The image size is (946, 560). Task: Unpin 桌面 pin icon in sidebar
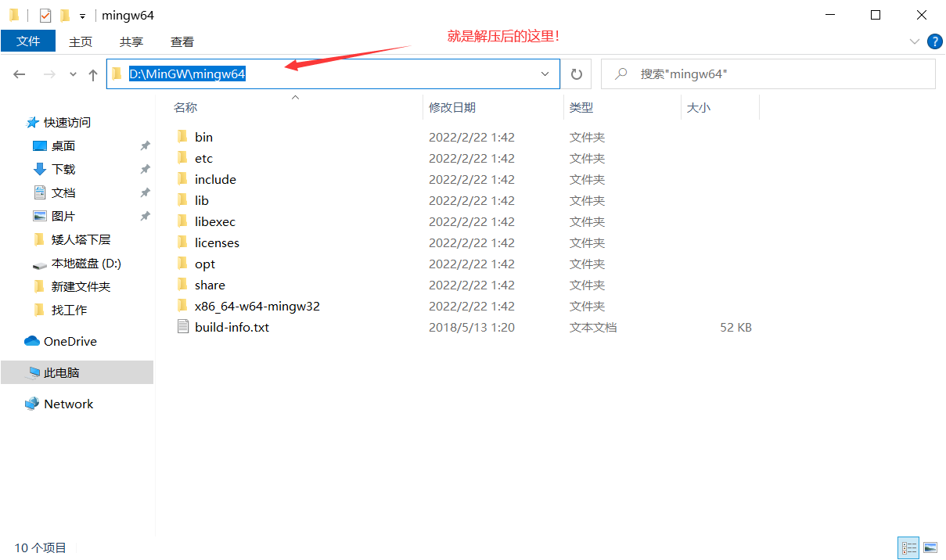pyautogui.click(x=145, y=145)
